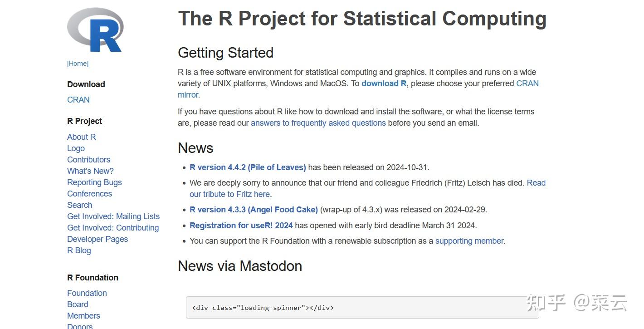Click the supporting member link
Image resolution: width=644 pixels, height=329 pixels.
click(469, 241)
